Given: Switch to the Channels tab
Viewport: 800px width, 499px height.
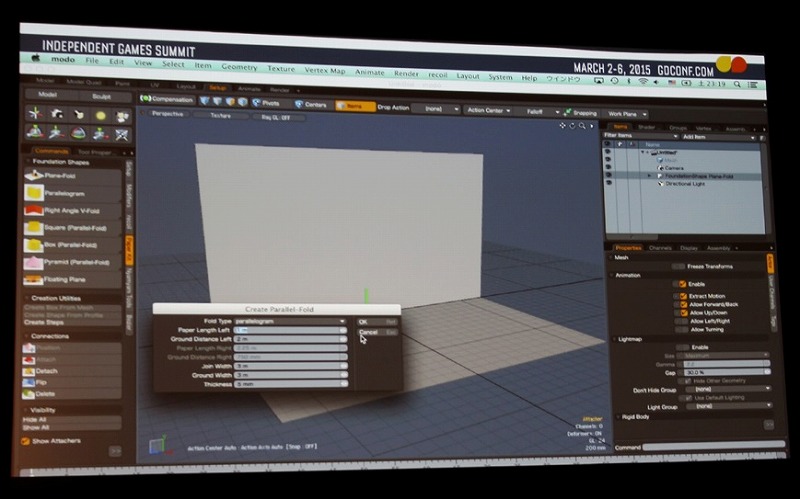Looking at the screenshot, I should 660,247.
